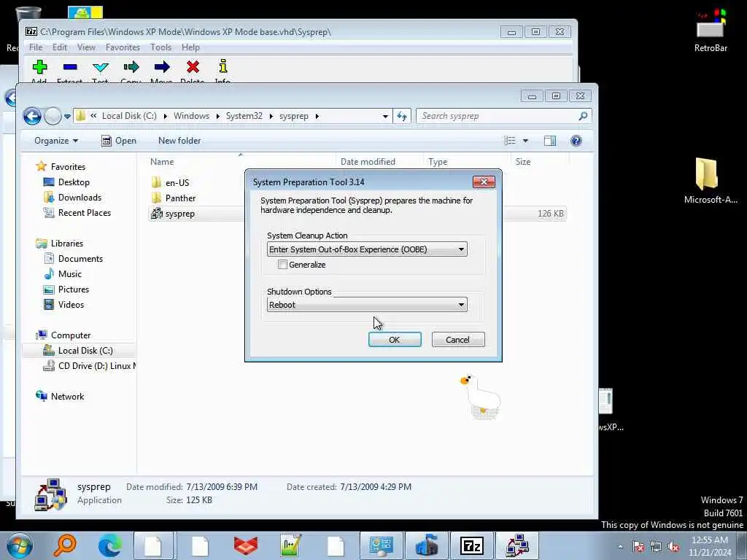
Task: Open the Favorites menu in 7-Zip
Action: (x=123, y=47)
